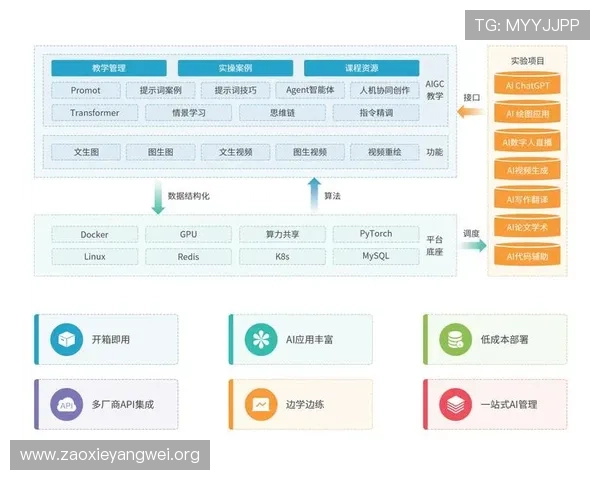Click the 图生视频 function box
Screen dimensions: 600x480
click(310, 152)
